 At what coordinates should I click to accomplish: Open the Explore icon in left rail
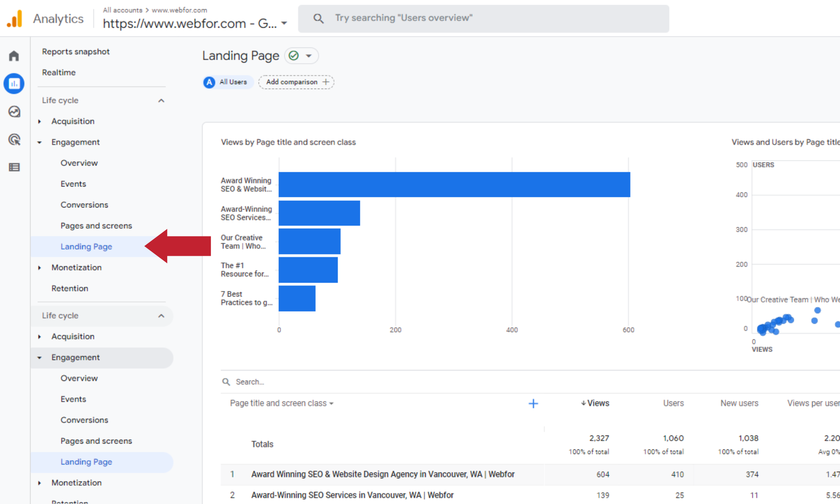[x=14, y=112]
